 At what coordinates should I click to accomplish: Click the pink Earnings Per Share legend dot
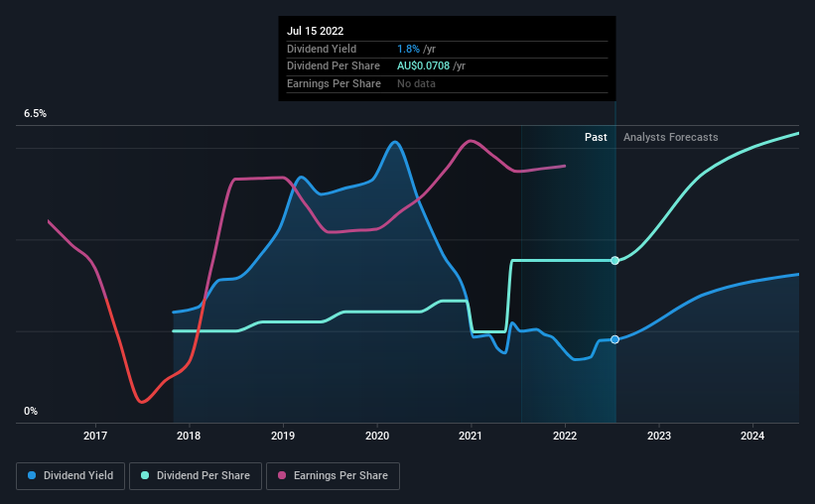(282, 475)
